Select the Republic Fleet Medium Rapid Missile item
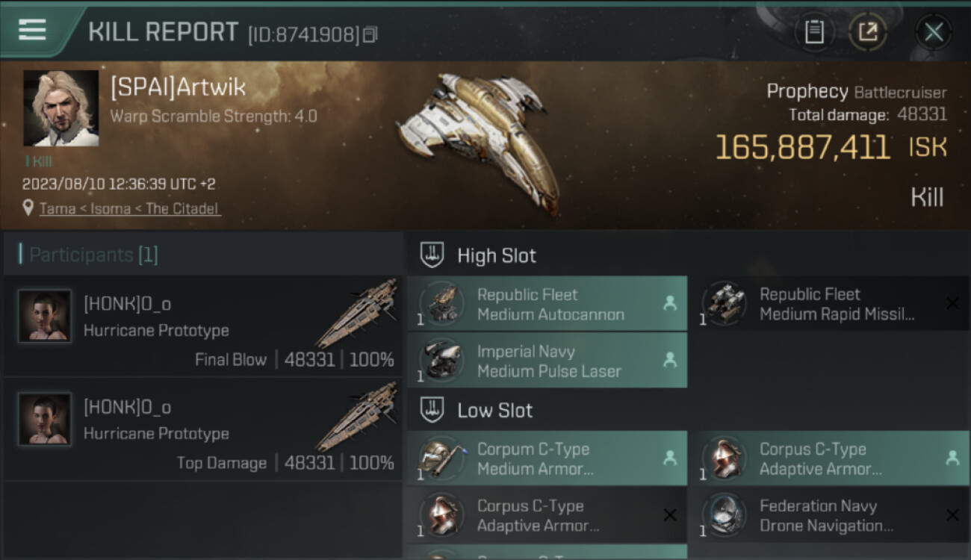971x560 pixels. point(829,304)
